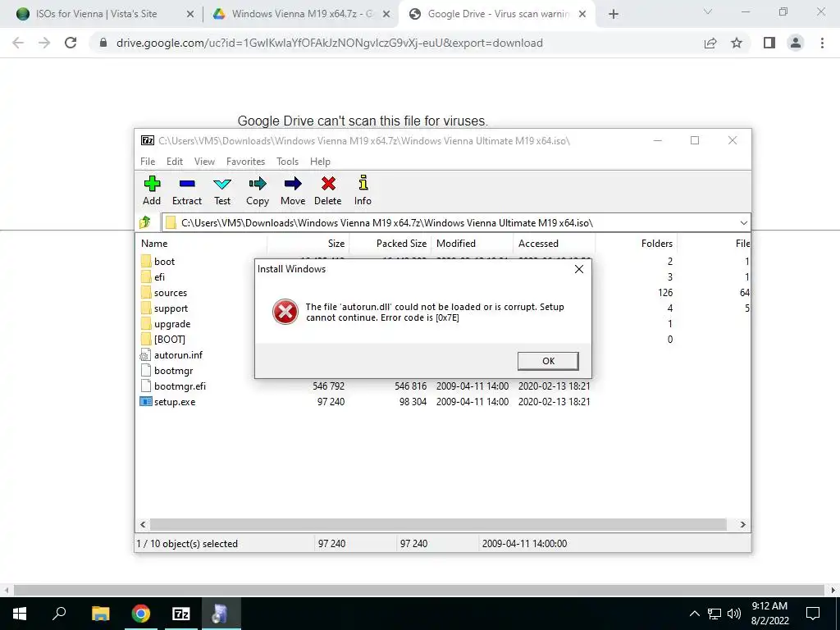
Task: Click the Chrome address bar URL
Action: click(x=330, y=43)
